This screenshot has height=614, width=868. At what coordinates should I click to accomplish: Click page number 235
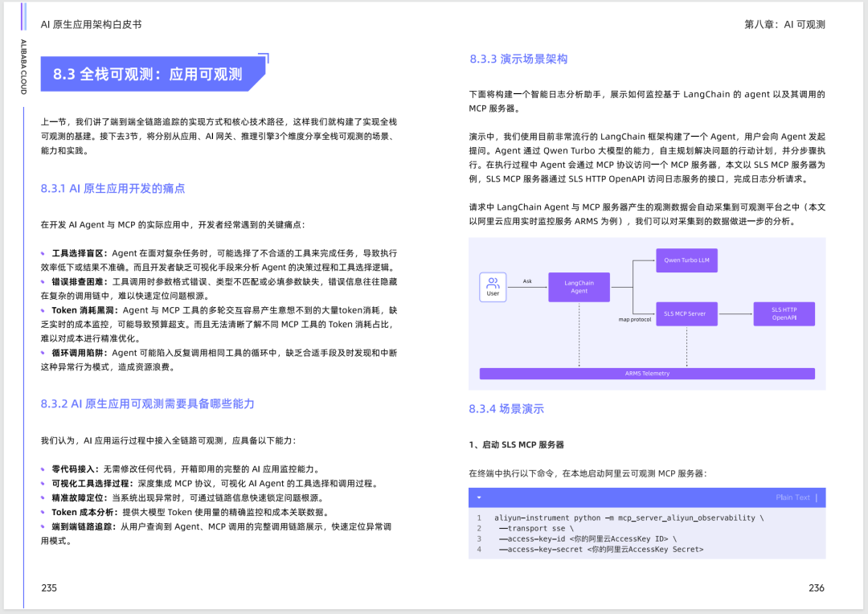(x=49, y=588)
